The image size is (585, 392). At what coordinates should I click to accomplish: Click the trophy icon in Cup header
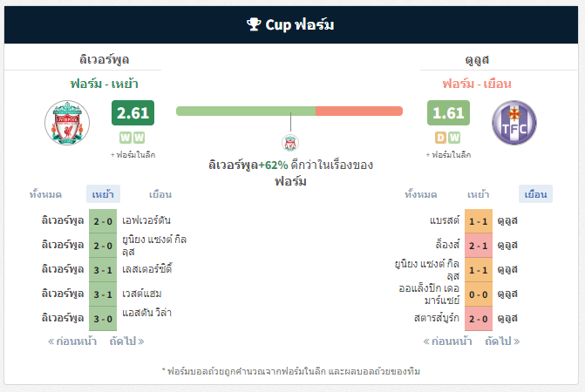(254, 24)
